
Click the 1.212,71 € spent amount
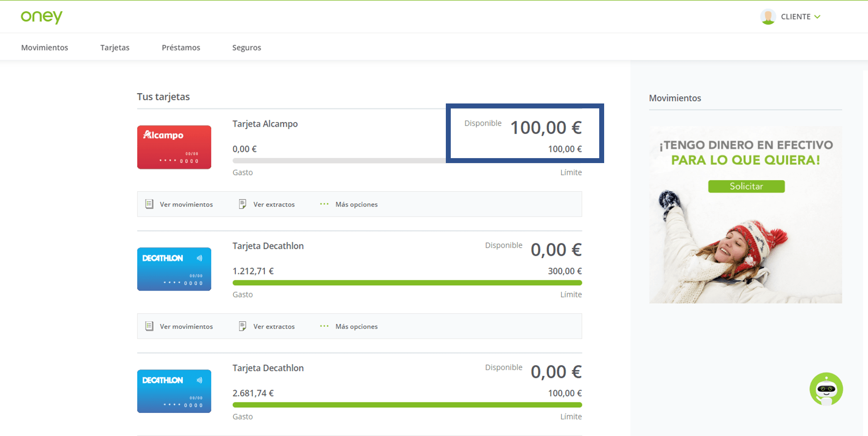coord(253,271)
